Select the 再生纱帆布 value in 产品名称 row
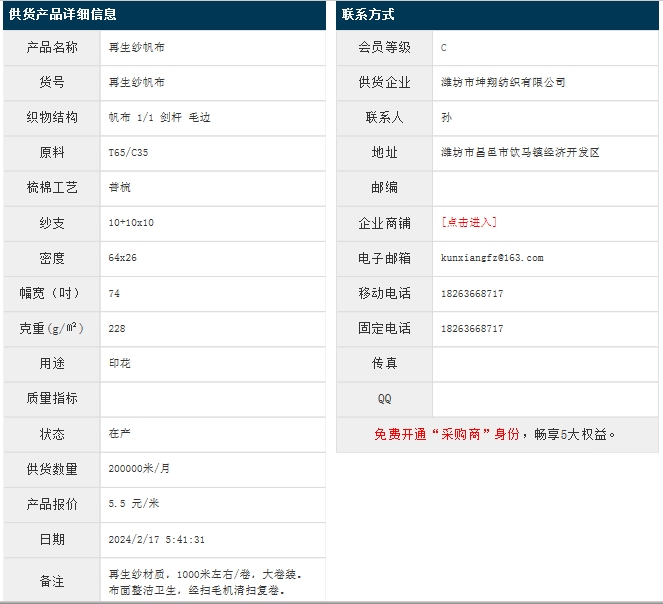Screen dimensions: 663x604 pos(137,47)
